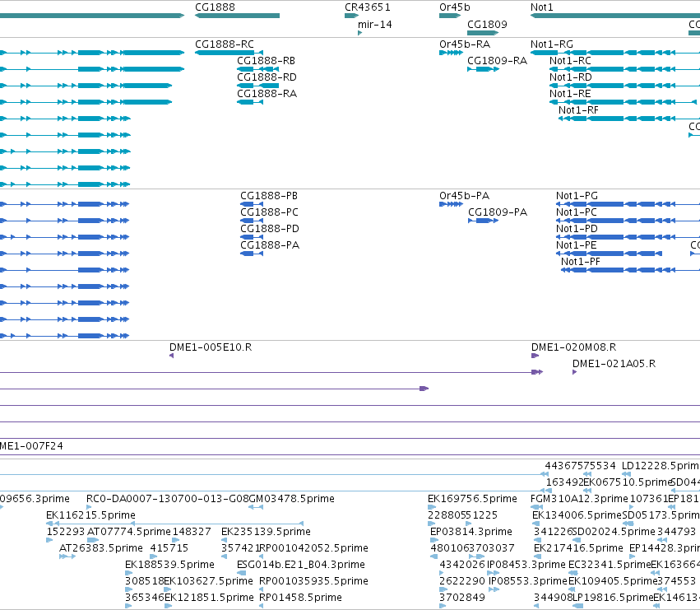The width and height of the screenshot is (700, 610).
Task: Select the CG1809 gene label
Action: coord(487,25)
